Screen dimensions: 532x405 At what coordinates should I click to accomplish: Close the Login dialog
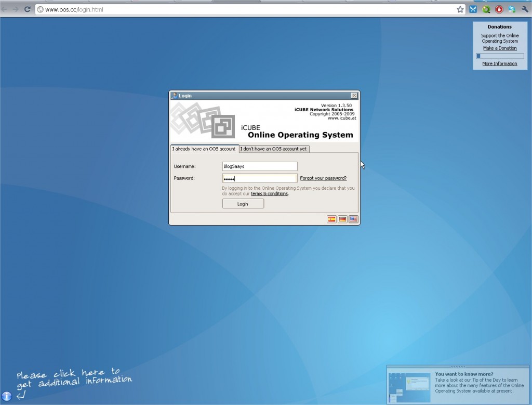354,96
